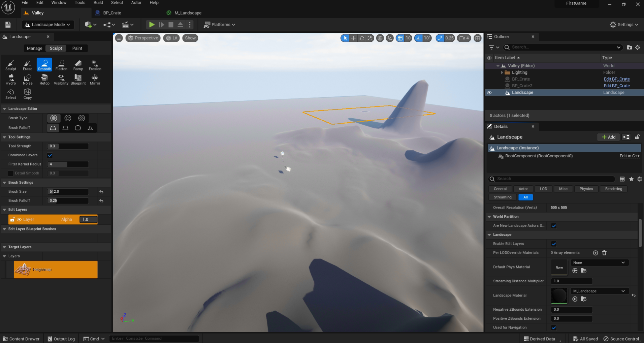Toggle Used for Navigation checkbox

[554, 328]
